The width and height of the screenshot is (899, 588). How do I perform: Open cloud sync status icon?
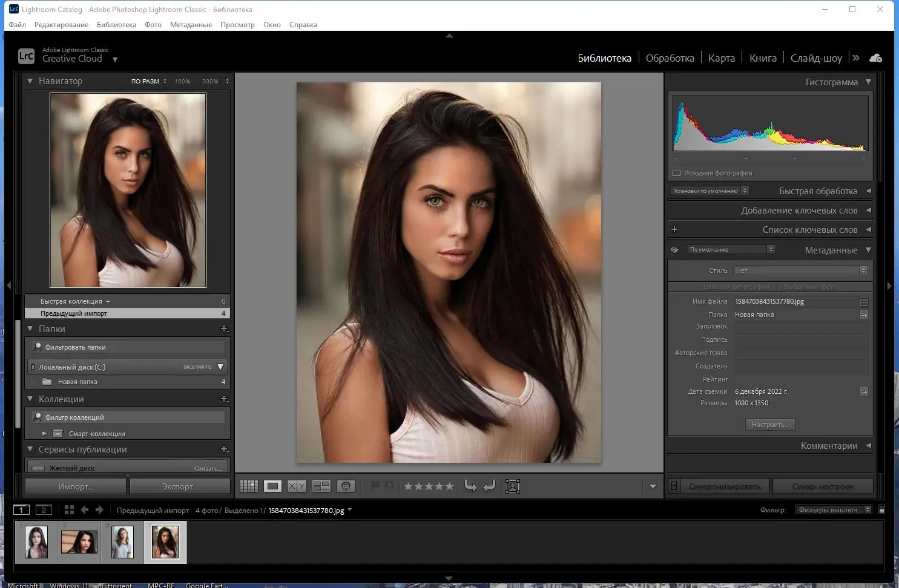point(875,58)
